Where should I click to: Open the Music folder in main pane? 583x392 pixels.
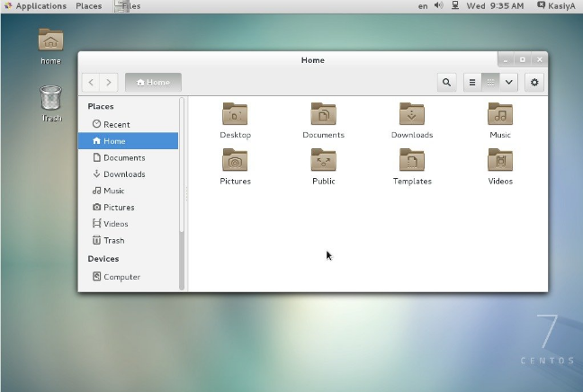pyautogui.click(x=500, y=114)
